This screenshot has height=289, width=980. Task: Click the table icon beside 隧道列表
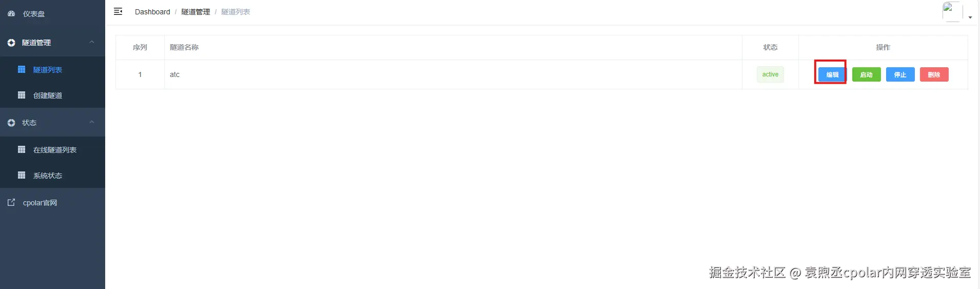[x=22, y=69]
